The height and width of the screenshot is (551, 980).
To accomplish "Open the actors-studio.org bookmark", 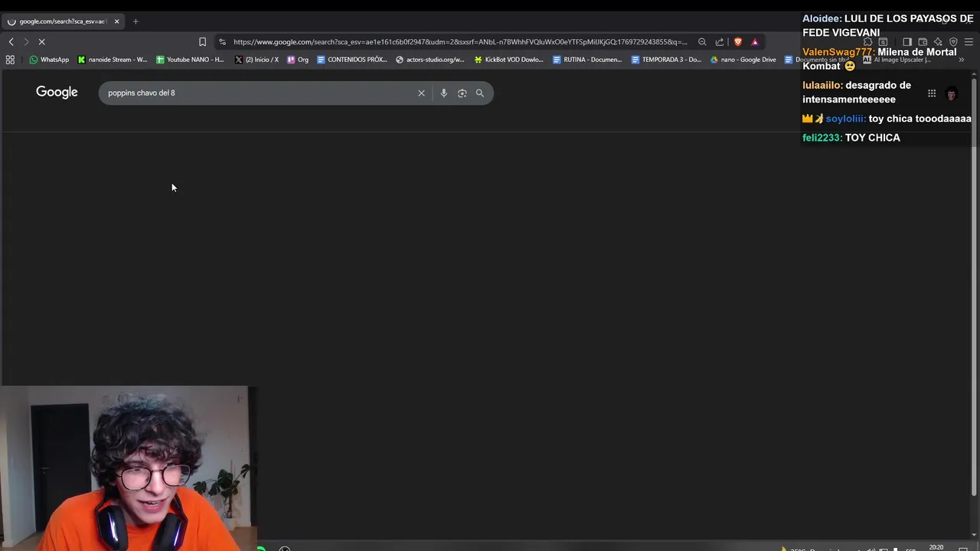I will (430, 60).
